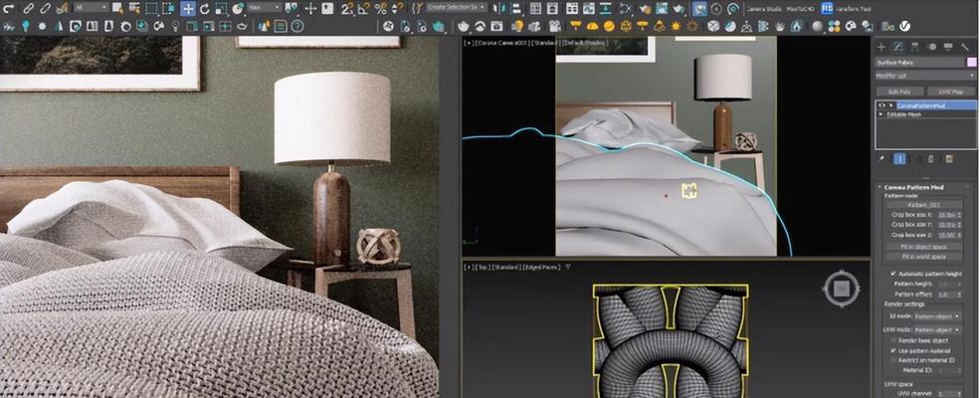
Task: Click the object color swatch beside name
Action: pos(971,63)
